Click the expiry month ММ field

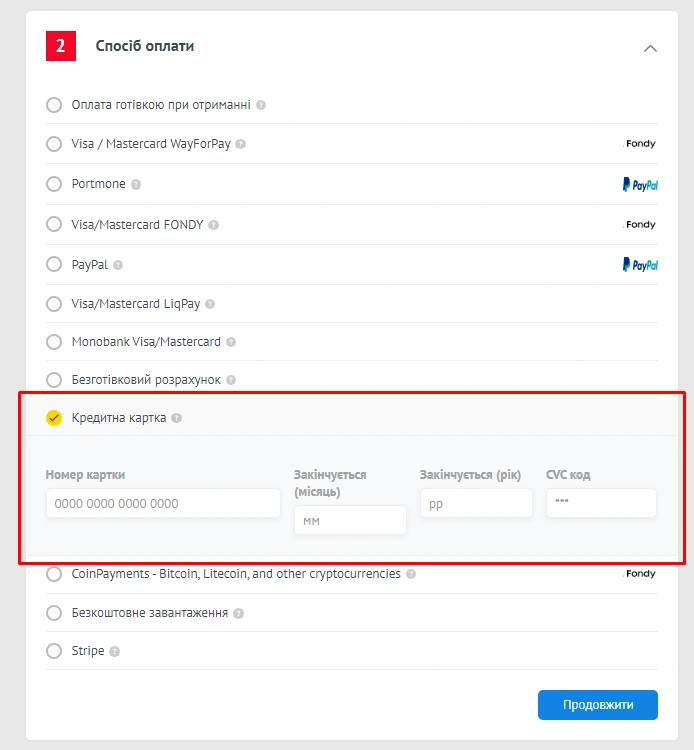(x=350, y=520)
